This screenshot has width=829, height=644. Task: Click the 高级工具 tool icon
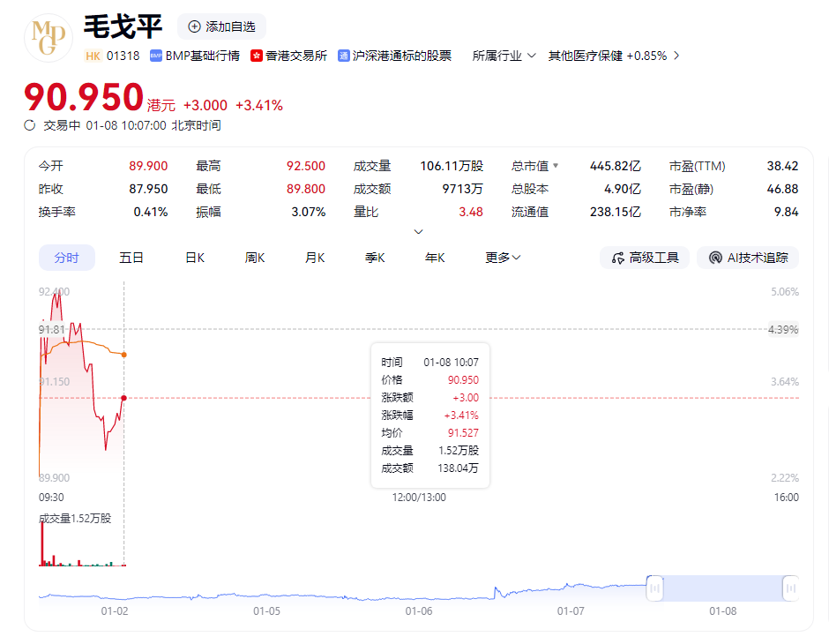click(617, 258)
